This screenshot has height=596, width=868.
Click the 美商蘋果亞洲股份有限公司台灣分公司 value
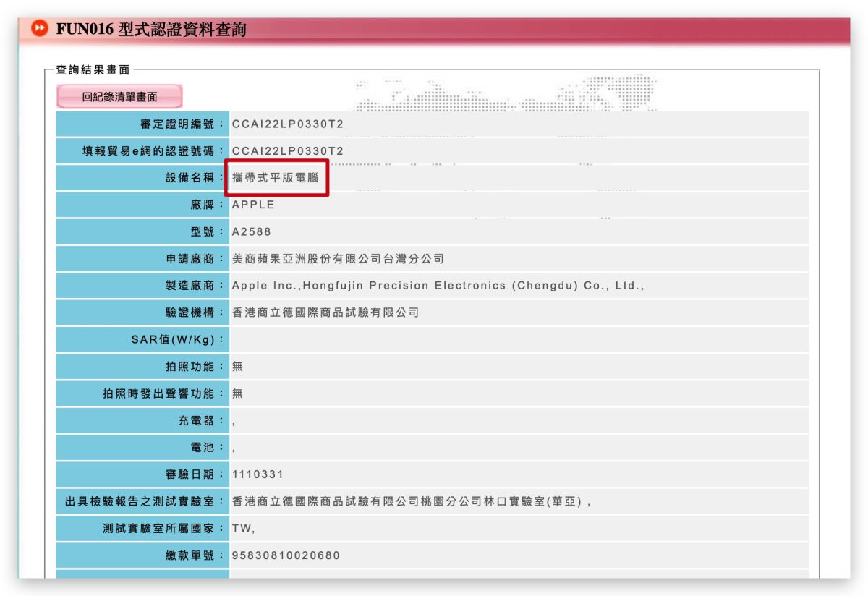click(x=338, y=259)
